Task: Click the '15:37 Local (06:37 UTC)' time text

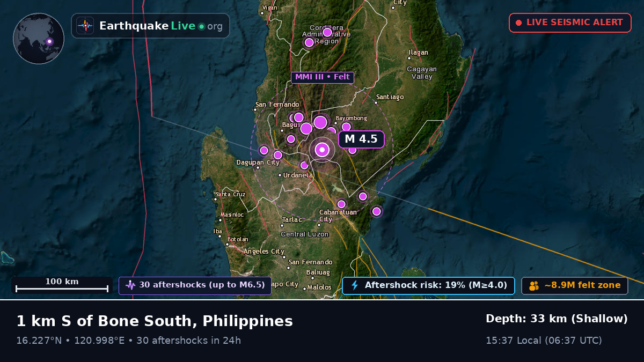Action: click(x=544, y=341)
